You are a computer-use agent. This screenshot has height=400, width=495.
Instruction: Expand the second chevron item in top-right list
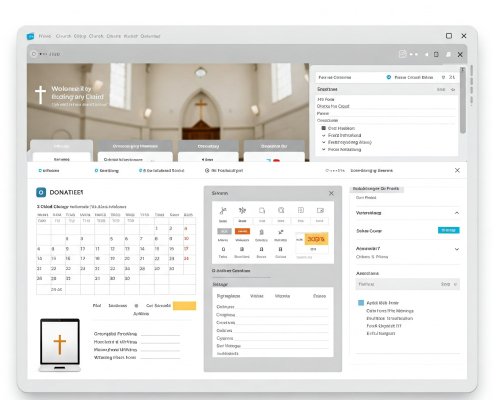pos(323,142)
